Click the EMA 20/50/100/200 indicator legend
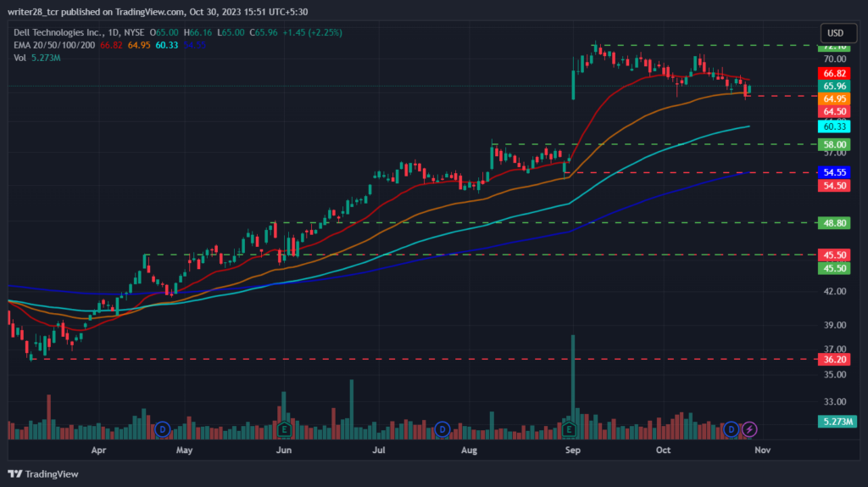868x487 pixels. [54, 46]
